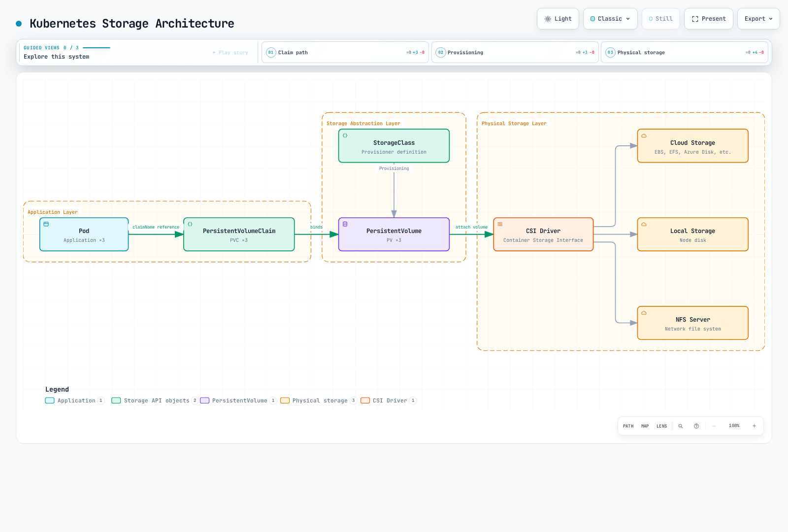Click the 'Explore this system' heading

click(x=57, y=57)
